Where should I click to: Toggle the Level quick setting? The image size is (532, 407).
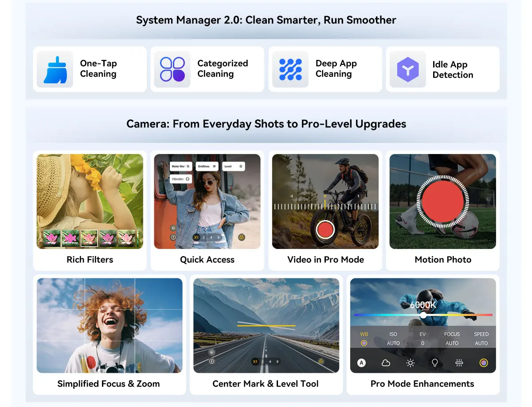pyautogui.click(x=234, y=166)
